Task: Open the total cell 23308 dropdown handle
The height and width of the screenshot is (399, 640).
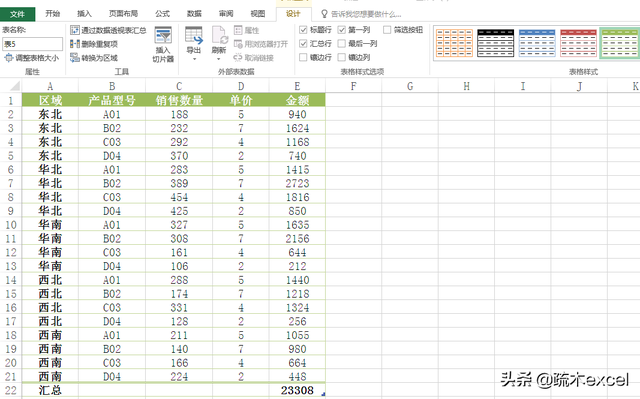Action: click(x=323, y=394)
